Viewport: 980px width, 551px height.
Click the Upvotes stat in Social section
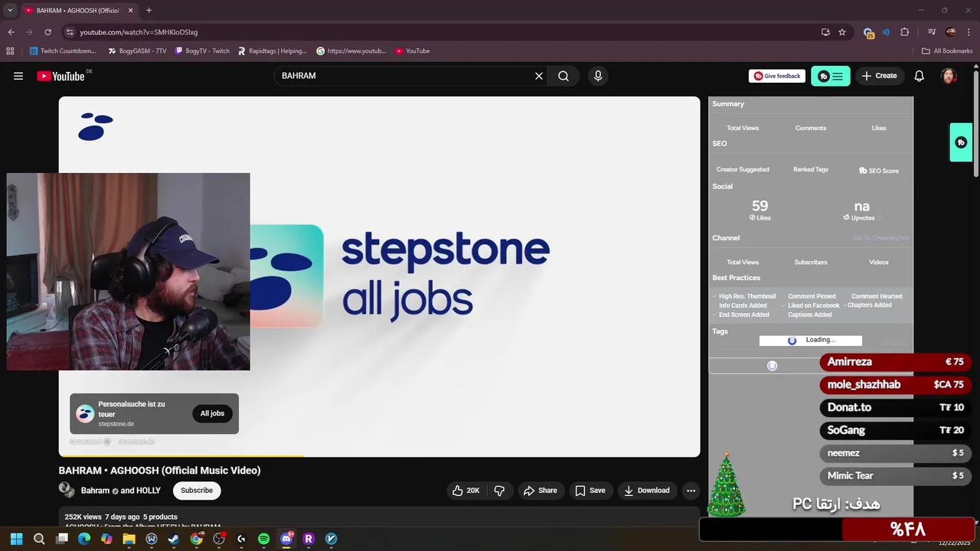(x=862, y=210)
